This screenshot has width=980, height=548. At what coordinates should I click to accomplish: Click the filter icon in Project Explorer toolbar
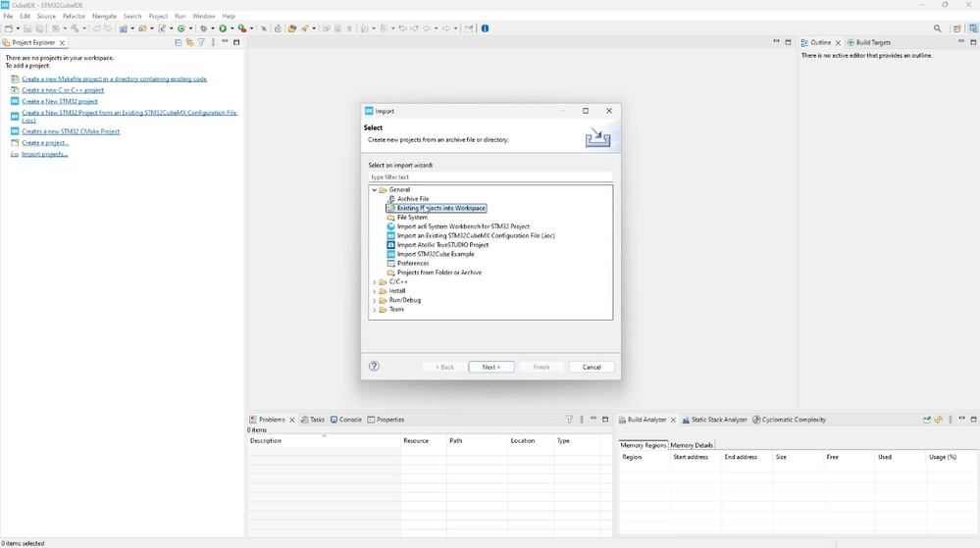[201, 43]
